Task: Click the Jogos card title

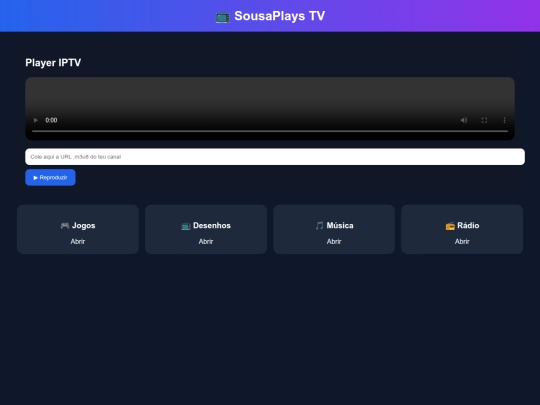Action: click(x=84, y=226)
